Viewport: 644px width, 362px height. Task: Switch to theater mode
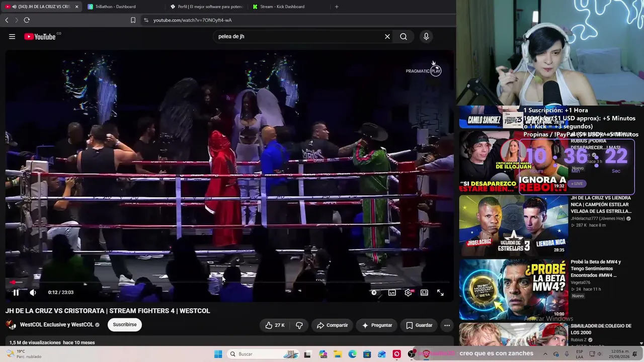pyautogui.click(x=424, y=293)
